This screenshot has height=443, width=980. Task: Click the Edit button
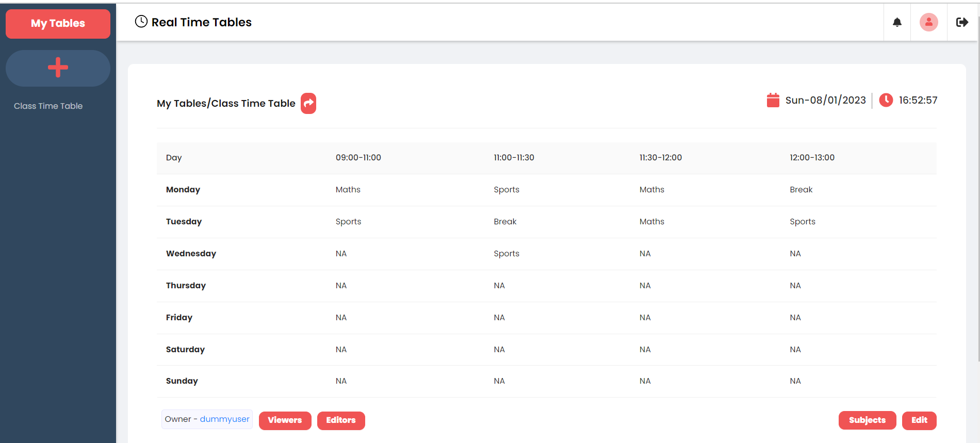[x=919, y=420]
